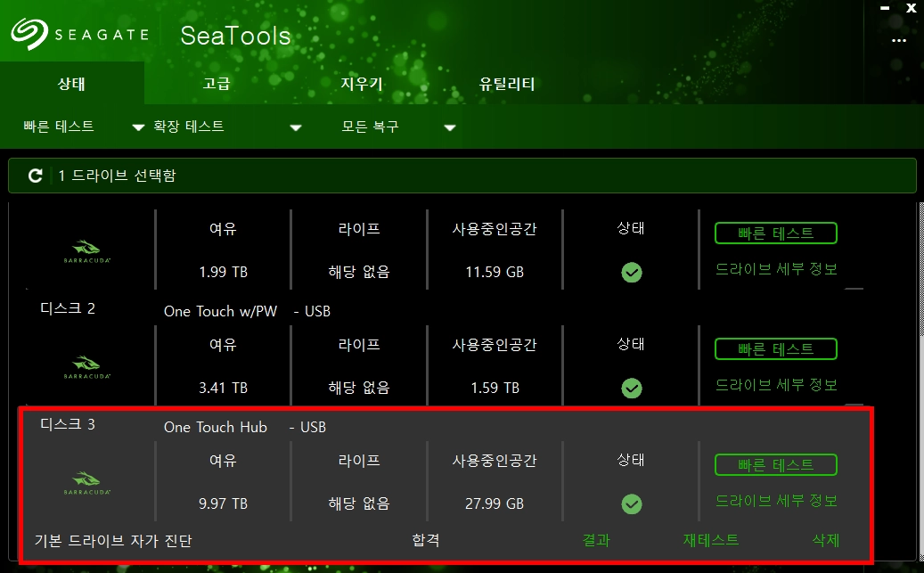
Task: Expand the 빠른 테스트 dropdown arrow
Action: click(x=138, y=127)
